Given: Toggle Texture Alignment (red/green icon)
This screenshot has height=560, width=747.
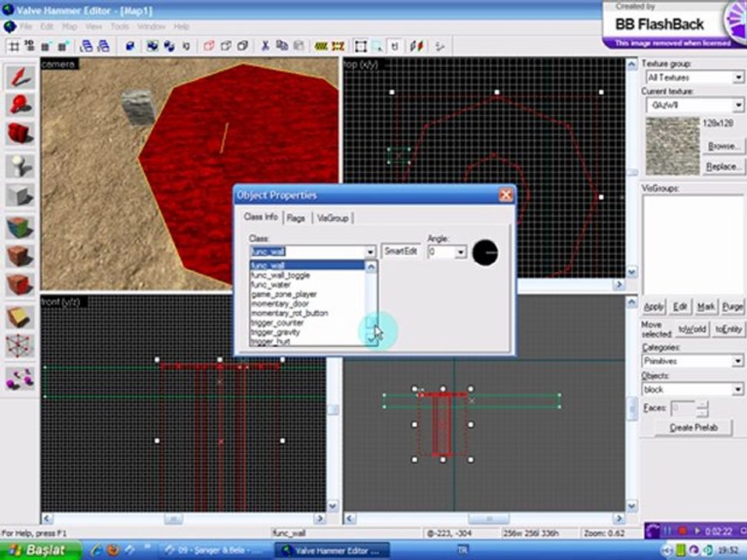Looking at the screenshot, I should click(417, 46).
